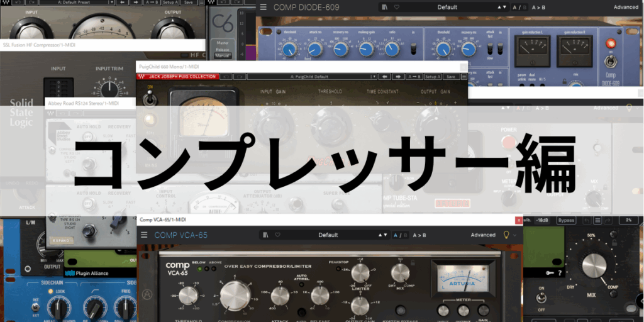This screenshot has width=644, height=322.
Task: Open the Advanced panel in Comp VCA-65
Action: tap(483, 235)
